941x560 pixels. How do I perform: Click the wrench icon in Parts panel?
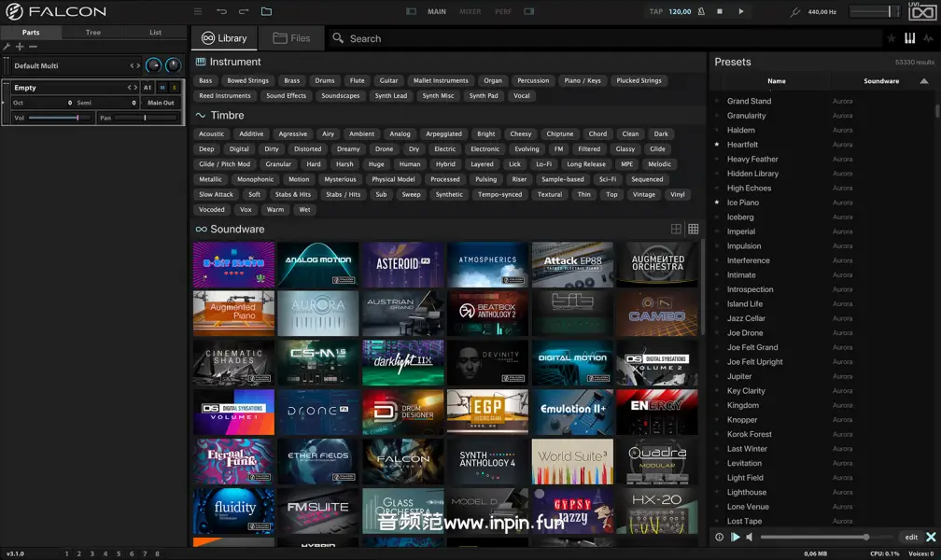click(7, 47)
